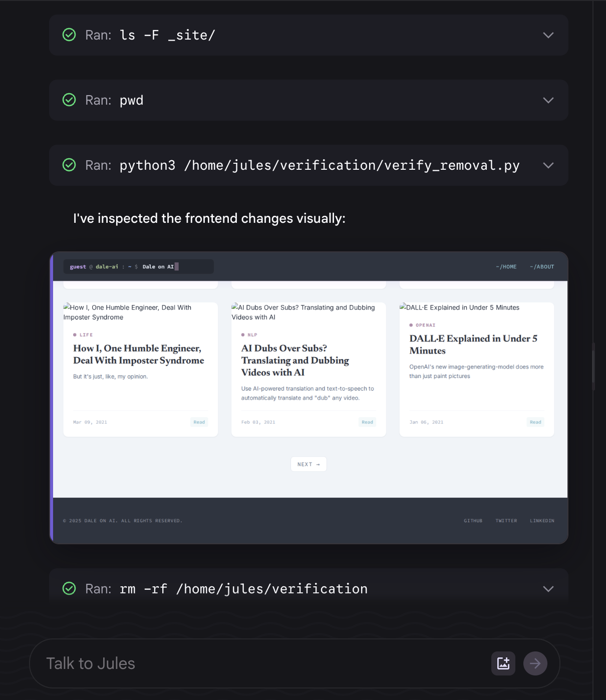Expand the pwd command output
This screenshot has height=700, width=606.
pos(548,100)
